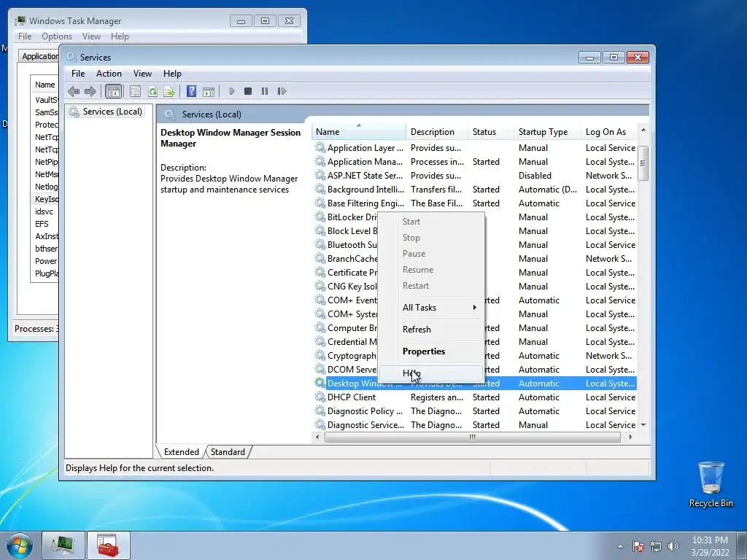Click Disabled startup type of ASP.NET row
The image size is (747, 560).
point(535,175)
